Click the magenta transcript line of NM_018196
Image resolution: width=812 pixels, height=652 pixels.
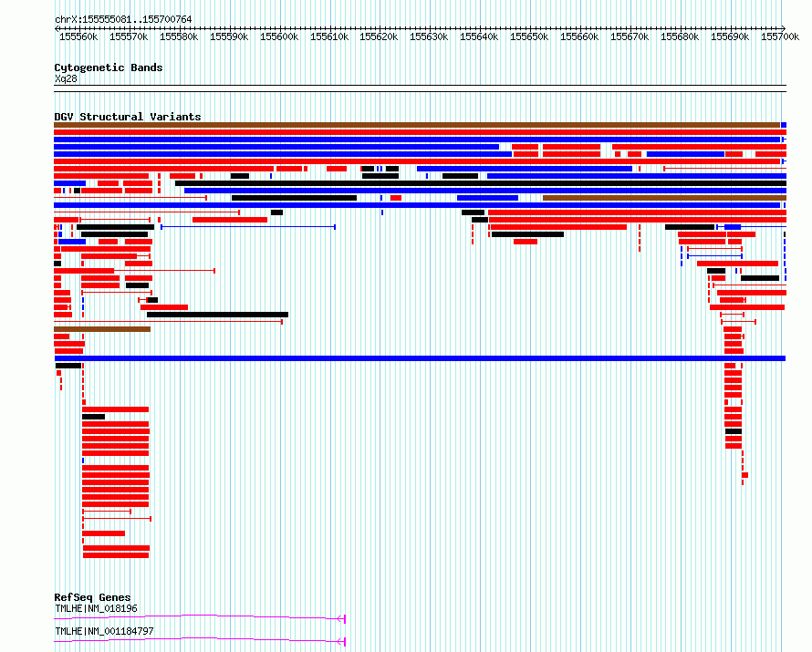click(200, 616)
